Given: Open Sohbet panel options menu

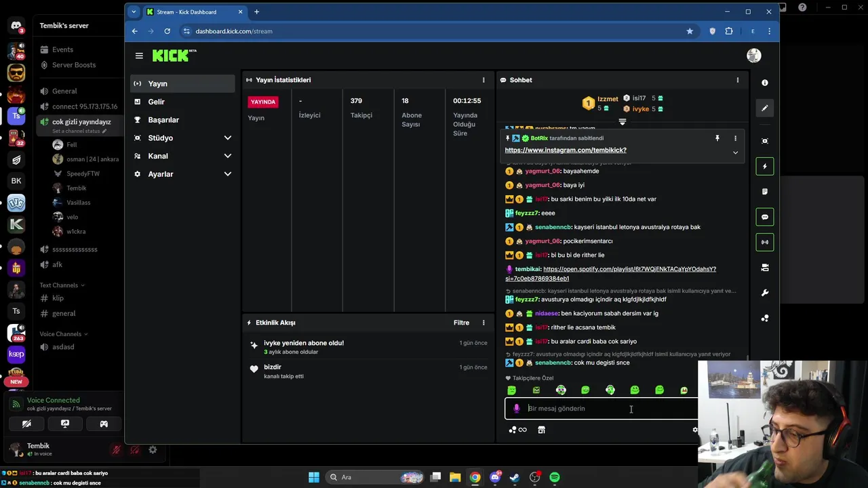Looking at the screenshot, I should click(x=738, y=80).
